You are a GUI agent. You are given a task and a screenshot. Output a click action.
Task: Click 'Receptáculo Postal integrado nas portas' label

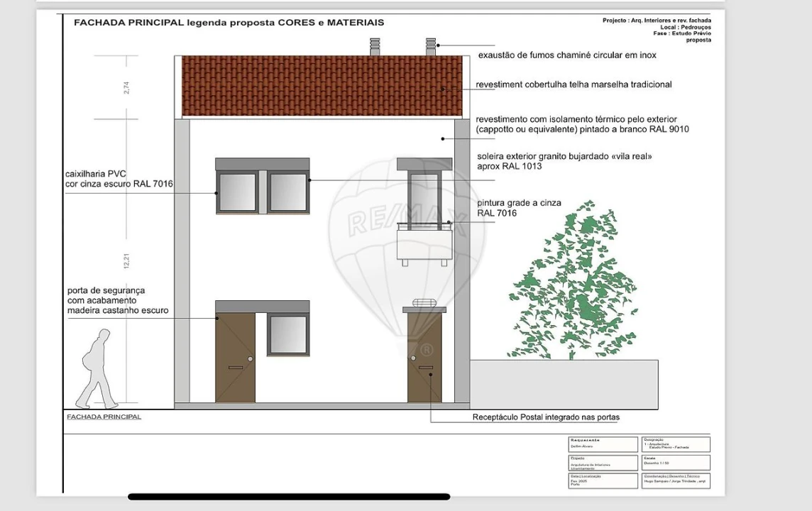click(x=545, y=417)
